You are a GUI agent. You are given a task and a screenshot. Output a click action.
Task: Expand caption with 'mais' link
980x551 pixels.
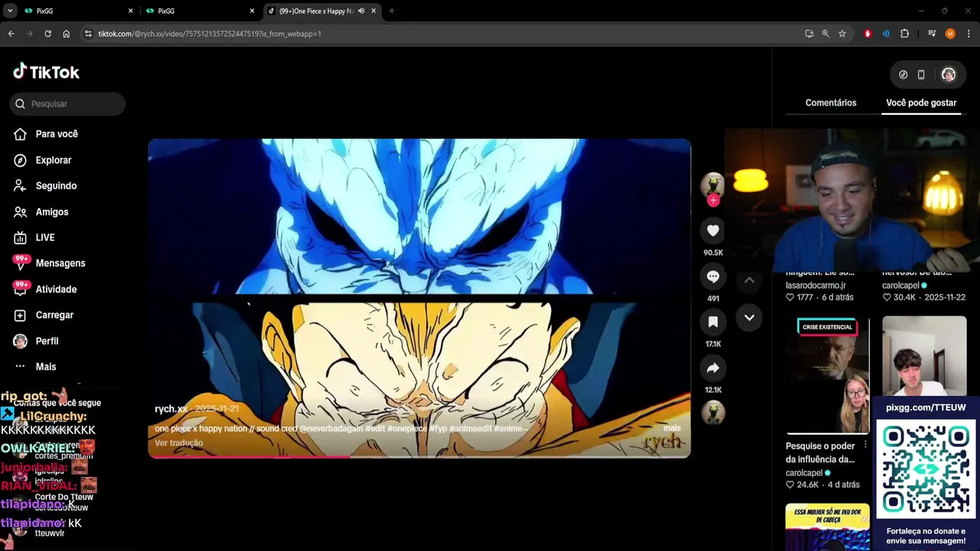tap(671, 429)
